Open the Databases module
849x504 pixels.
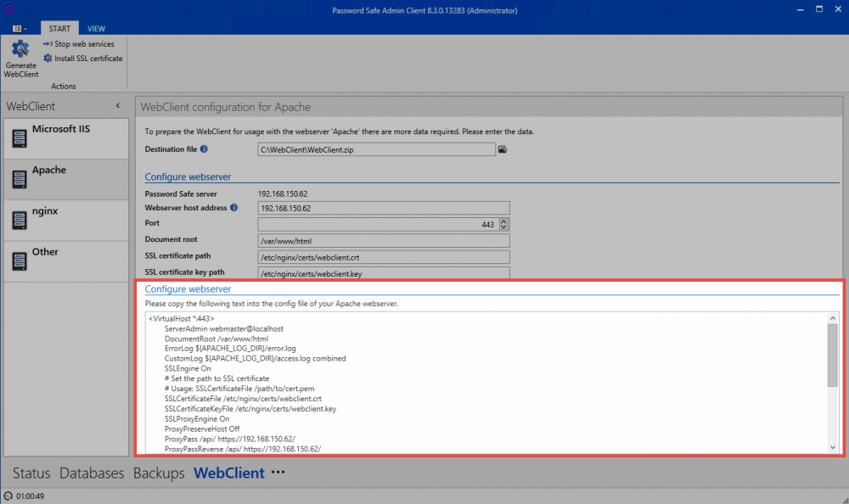pyautogui.click(x=92, y=473)
